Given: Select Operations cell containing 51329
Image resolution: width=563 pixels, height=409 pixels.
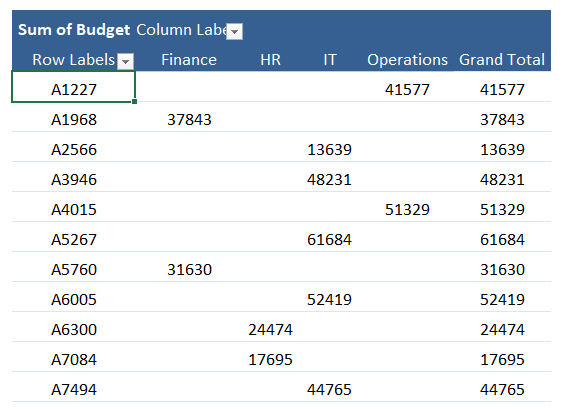Looking at the screenshot, I should [x=407, y=209].
